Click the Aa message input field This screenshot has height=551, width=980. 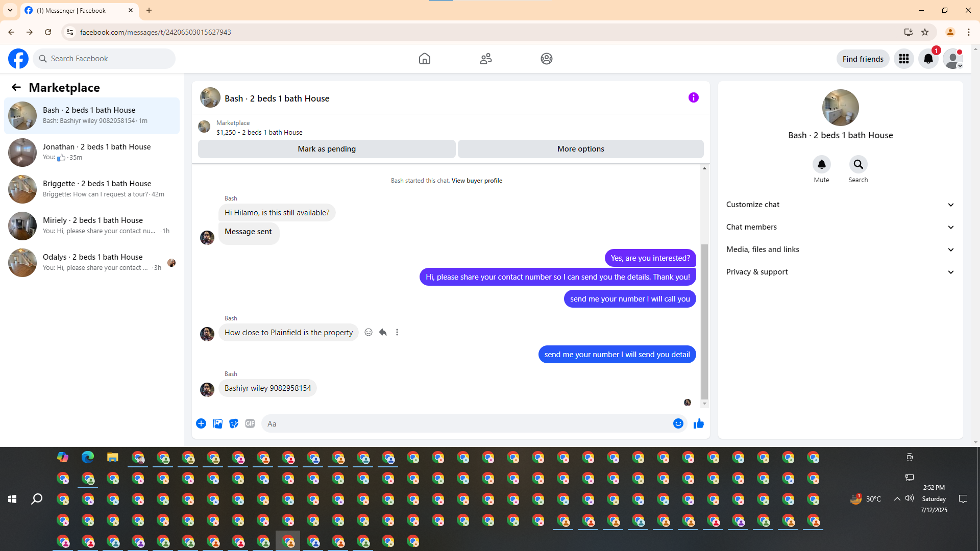pyautogui.click(x=464, y=423)
